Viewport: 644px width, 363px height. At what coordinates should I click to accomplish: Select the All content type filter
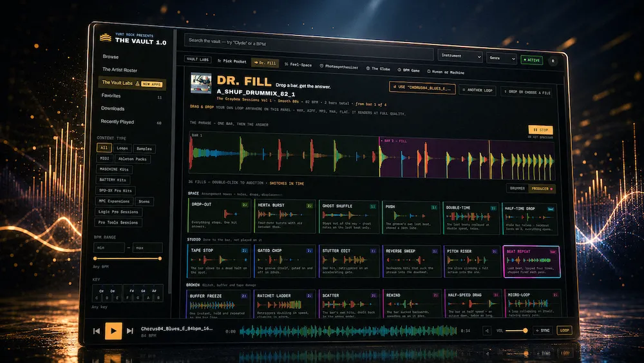[104, 148]
